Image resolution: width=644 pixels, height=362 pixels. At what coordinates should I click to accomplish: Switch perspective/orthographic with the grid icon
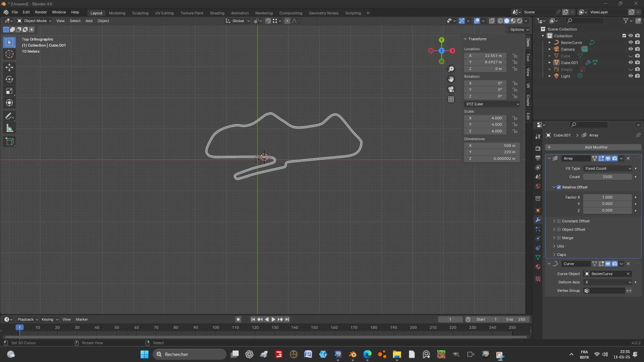pos(451,99)
